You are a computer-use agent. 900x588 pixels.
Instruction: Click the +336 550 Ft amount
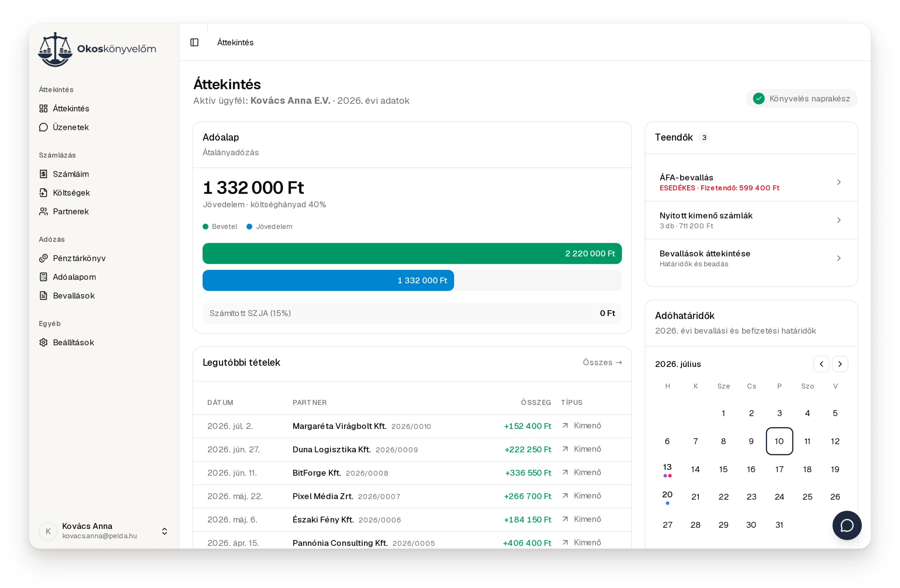pos(528,473)
